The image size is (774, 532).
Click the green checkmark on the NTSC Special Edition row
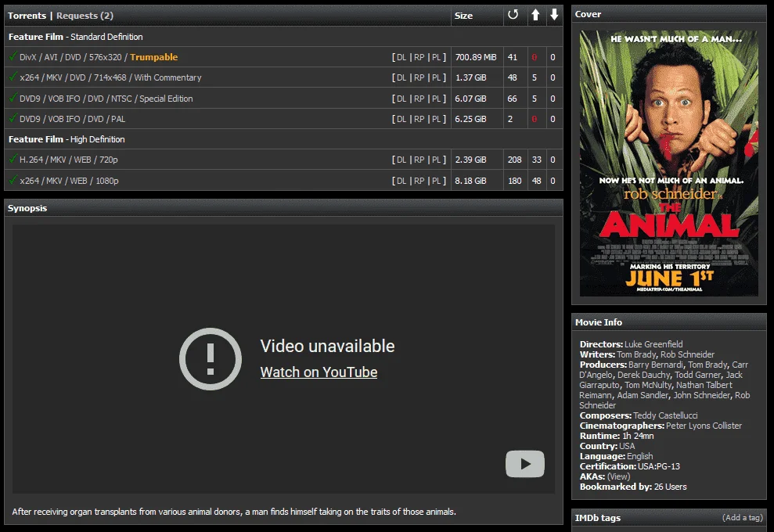pos(13,97)
